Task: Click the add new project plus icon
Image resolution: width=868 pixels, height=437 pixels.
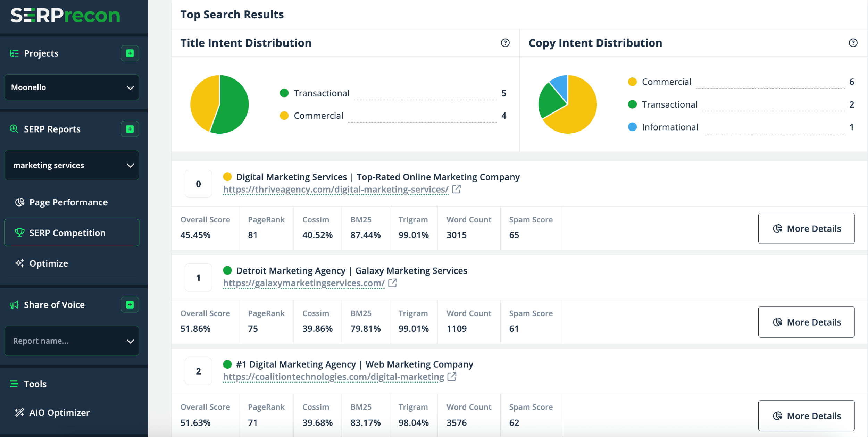Action: point(130,53)
